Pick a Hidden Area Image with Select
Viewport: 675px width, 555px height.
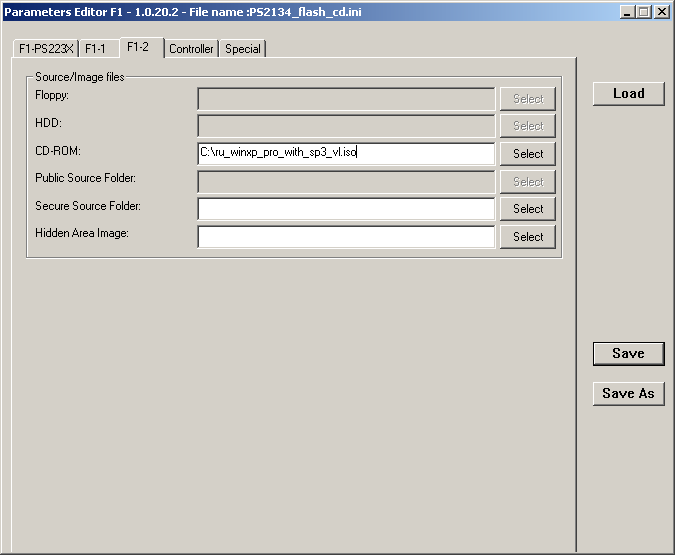528,237
